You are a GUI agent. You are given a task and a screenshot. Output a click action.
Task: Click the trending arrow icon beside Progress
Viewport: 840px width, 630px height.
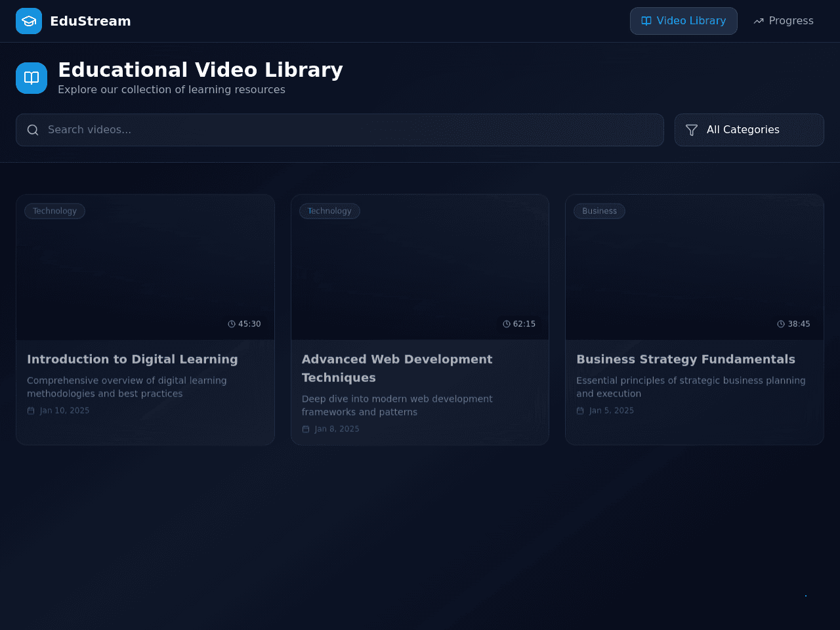pos(759,21)
